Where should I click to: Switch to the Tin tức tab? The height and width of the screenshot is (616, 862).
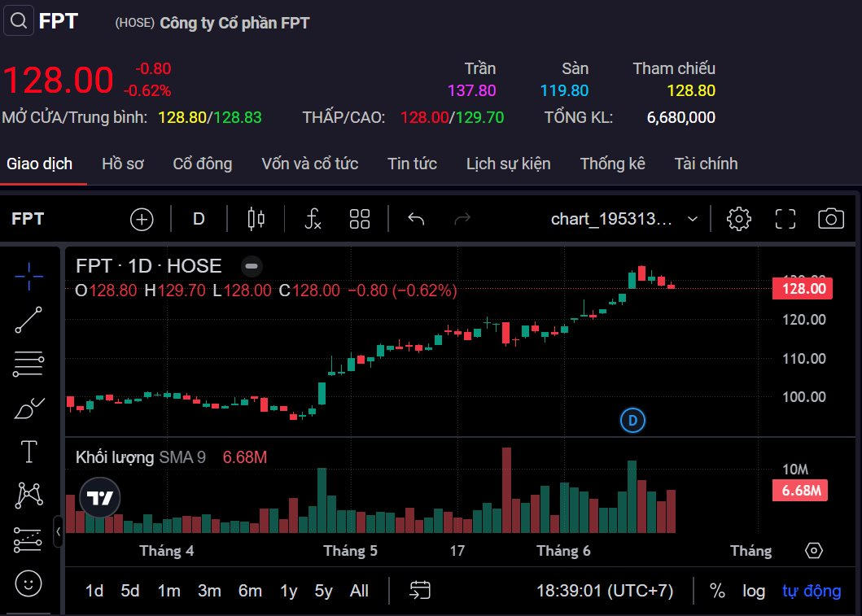tap(412, 164)
